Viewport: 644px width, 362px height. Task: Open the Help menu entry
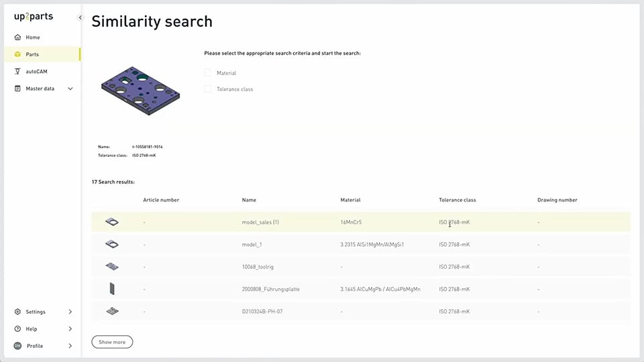tap(32, 328)
